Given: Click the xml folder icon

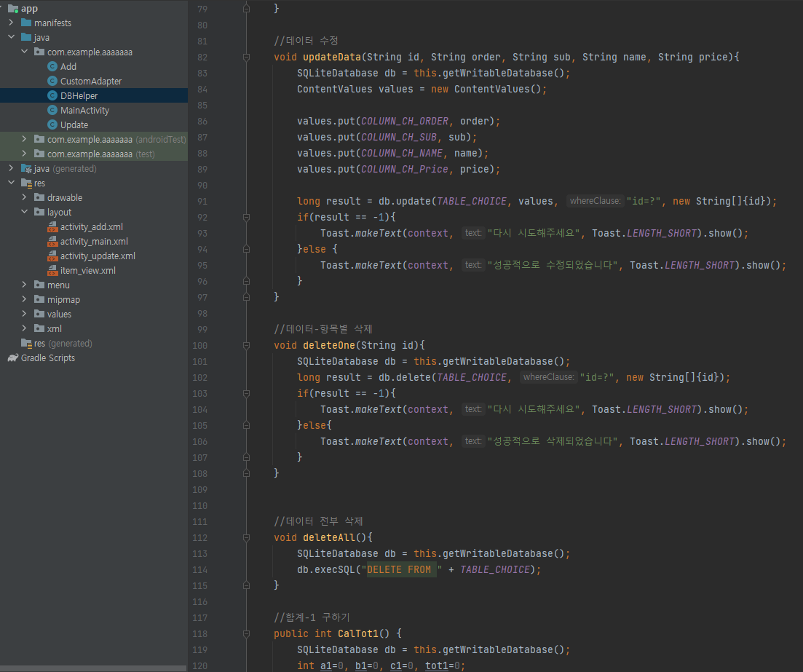Looking at the screenshot, I should (x=39, y=329).
